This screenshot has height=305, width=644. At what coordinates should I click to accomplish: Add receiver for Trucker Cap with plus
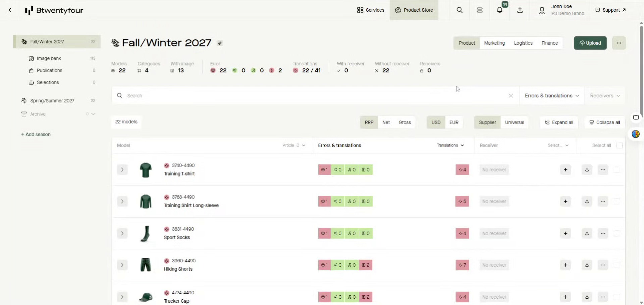tap(566, 297)
